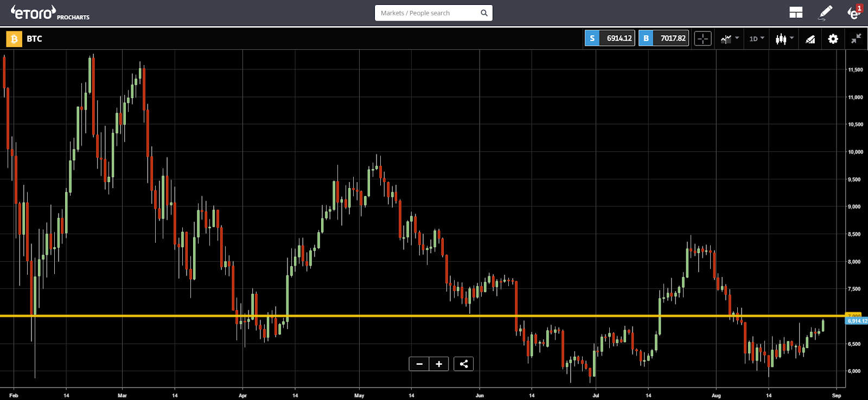Viewport: 868px width, 400px height.
Task: Collapse the chart with shrink arrows icon
Action: pyautogui.click(x=856, y=38)
